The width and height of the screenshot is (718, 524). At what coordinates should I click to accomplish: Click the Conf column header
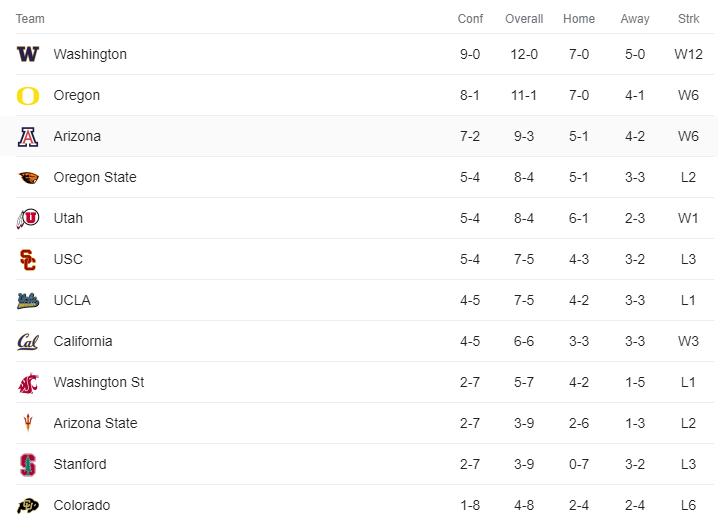[x=470, y=19]
